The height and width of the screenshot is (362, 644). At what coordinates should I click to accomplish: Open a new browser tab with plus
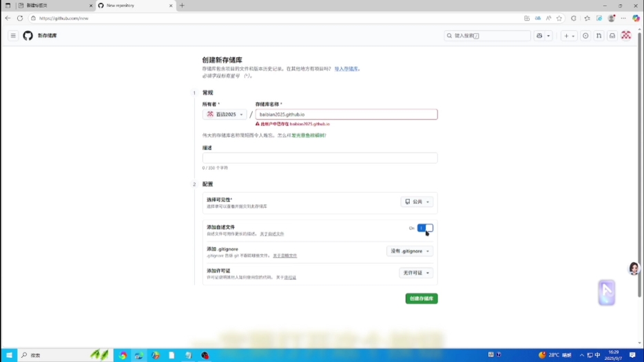(x=182, y=6)
